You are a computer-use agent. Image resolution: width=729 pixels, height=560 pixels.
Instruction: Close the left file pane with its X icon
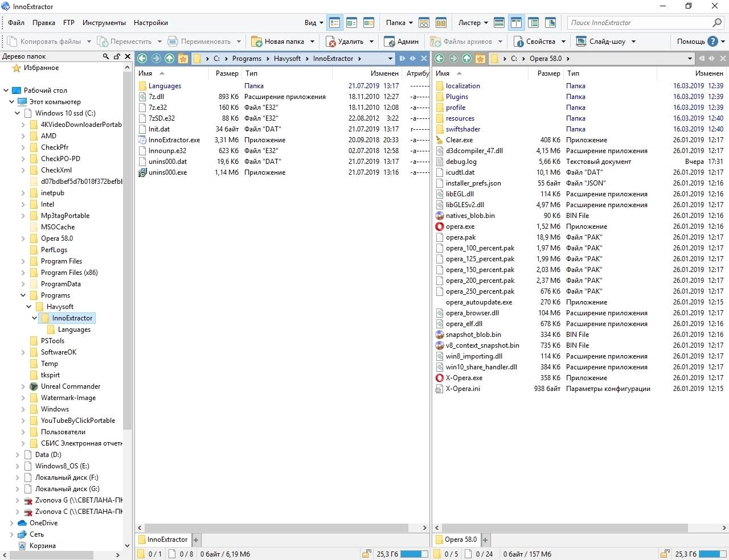coord(424,58)
